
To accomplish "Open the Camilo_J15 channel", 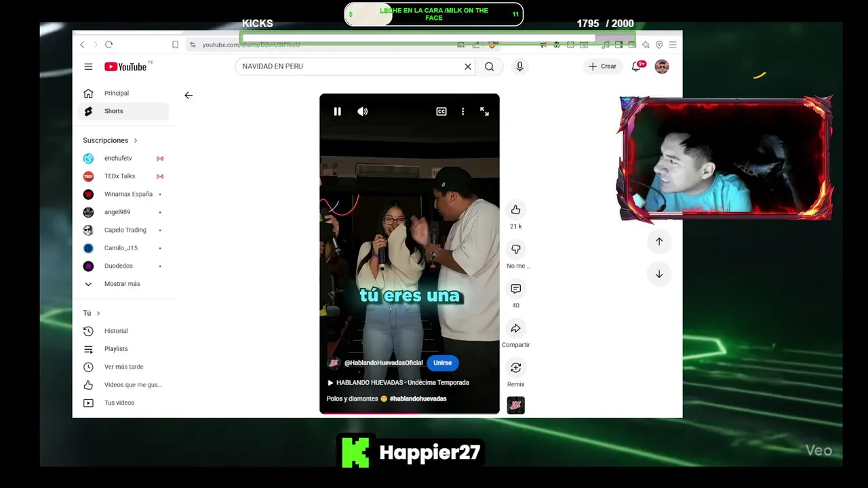I will [123, 248].
